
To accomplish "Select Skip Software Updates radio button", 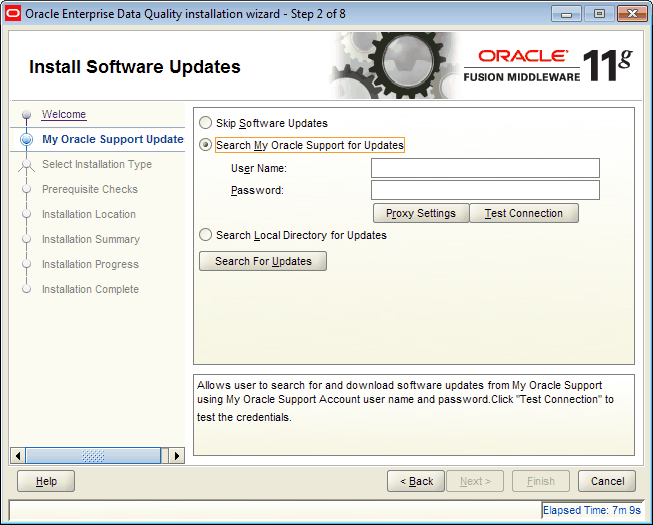I will coord(205,123).
